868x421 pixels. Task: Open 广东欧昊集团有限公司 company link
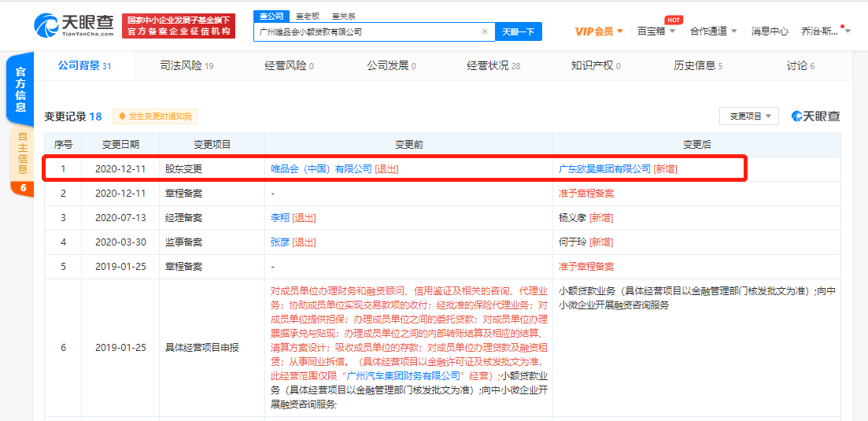[604, 168]
